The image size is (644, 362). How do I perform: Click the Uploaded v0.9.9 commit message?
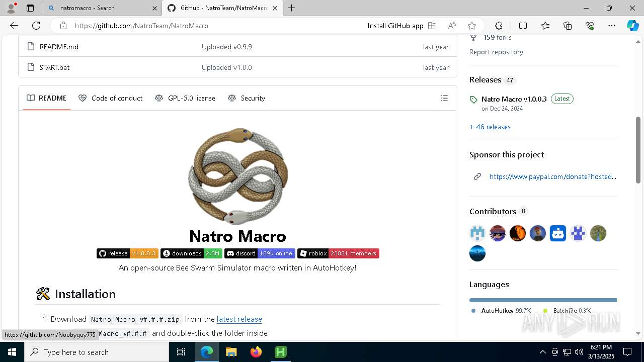point(227,47)
